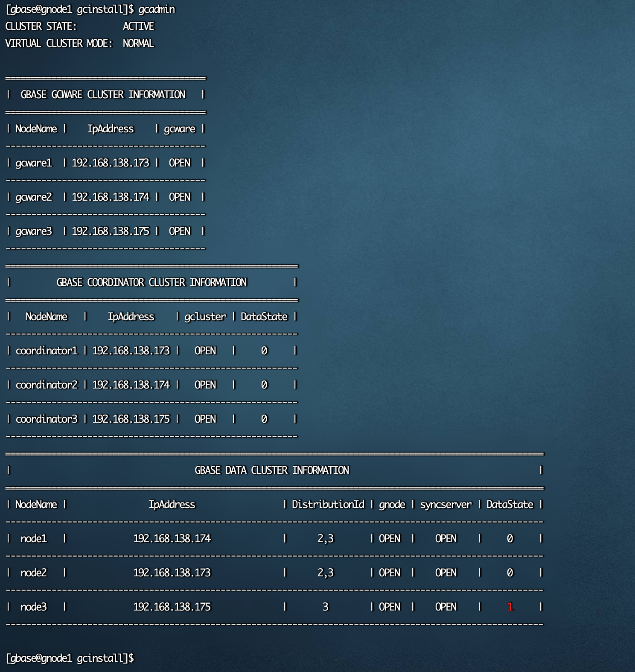Click the syncserver OPEN status for node1
The width and height of the screenshot is (635, 672).
point(446,539)
